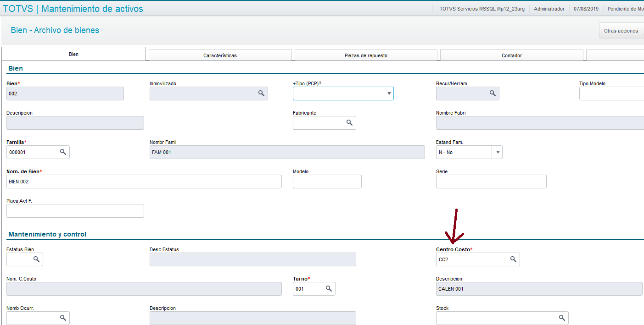Expand the +Tipo (PCP)? dropdown

389,94
